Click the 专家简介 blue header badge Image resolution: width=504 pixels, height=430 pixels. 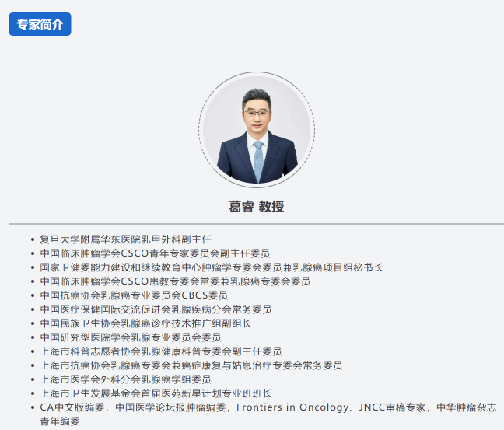pos(40,24)
